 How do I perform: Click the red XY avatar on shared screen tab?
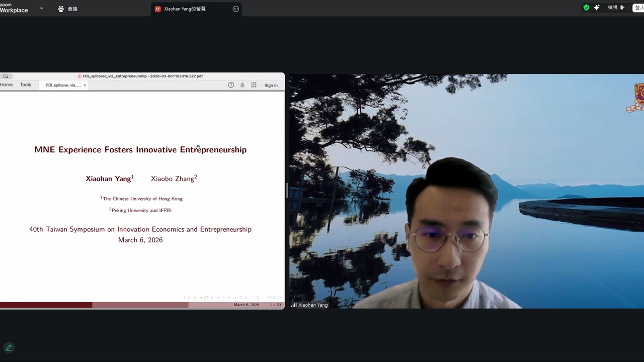point(157,9)
